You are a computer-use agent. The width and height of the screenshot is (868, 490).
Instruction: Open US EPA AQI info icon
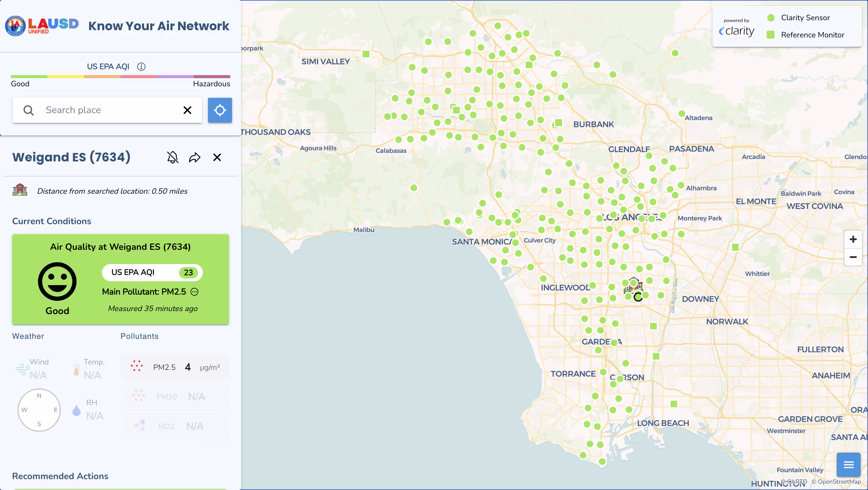[141, 66]
